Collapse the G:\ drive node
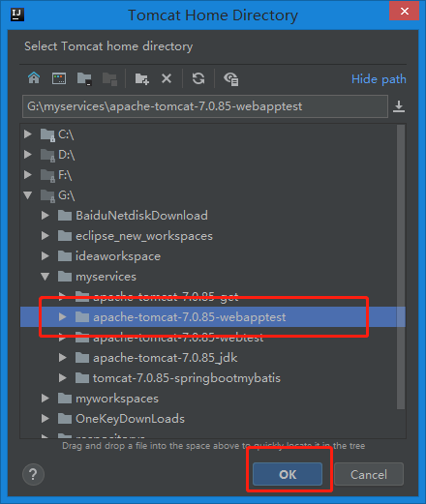The height and width of the screenshot is (504, 426). click(28, 195)
